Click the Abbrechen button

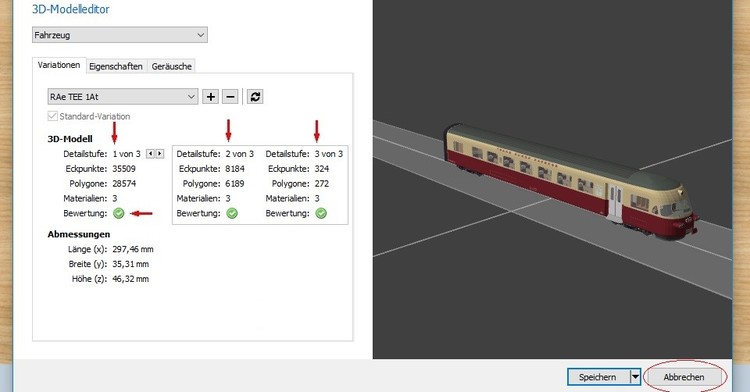tap(684, 377)
